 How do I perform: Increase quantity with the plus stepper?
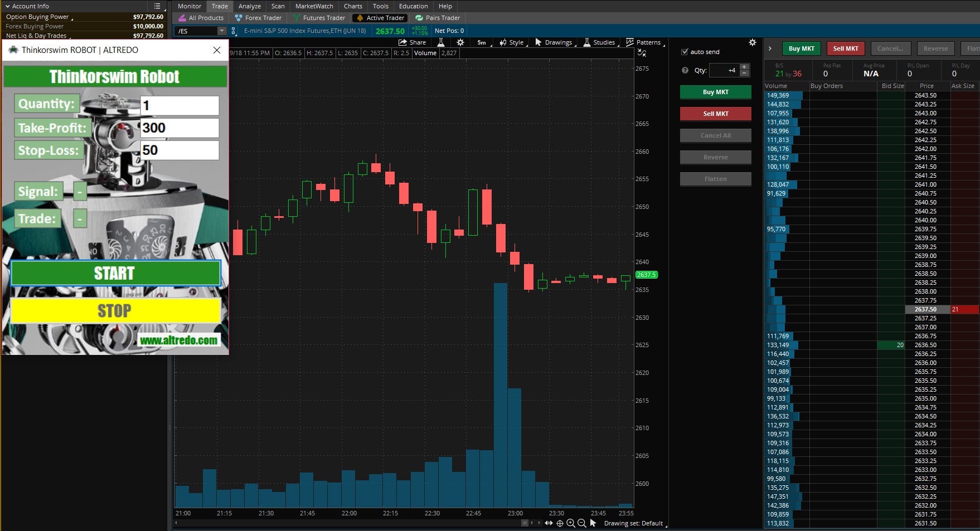coord(744,67)
